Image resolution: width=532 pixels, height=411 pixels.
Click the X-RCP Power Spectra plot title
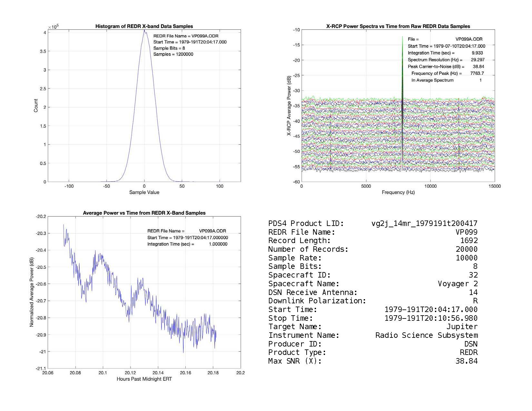point(398,26)
